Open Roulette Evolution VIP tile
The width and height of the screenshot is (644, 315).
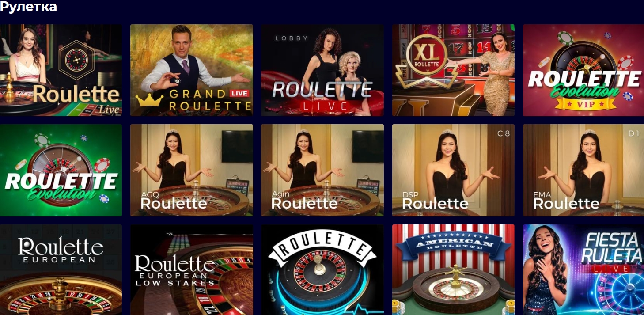point(583,70)
